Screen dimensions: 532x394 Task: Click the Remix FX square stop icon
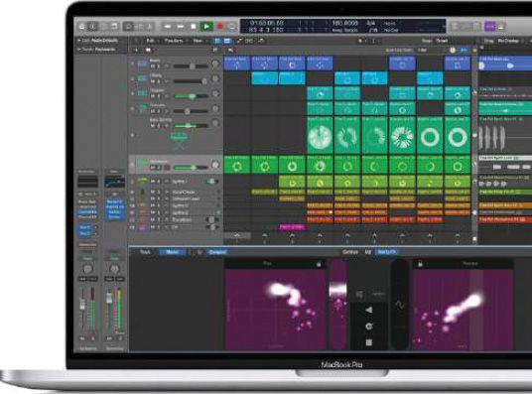click(x=369, y=342)
